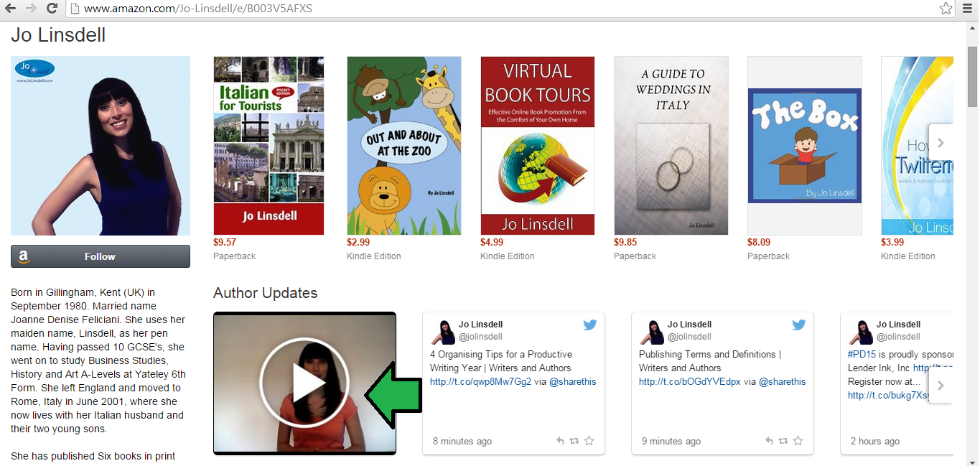
Task: Click @jolinsdell handle in Organising Tips tweet
Action: (x=480, y=337)
